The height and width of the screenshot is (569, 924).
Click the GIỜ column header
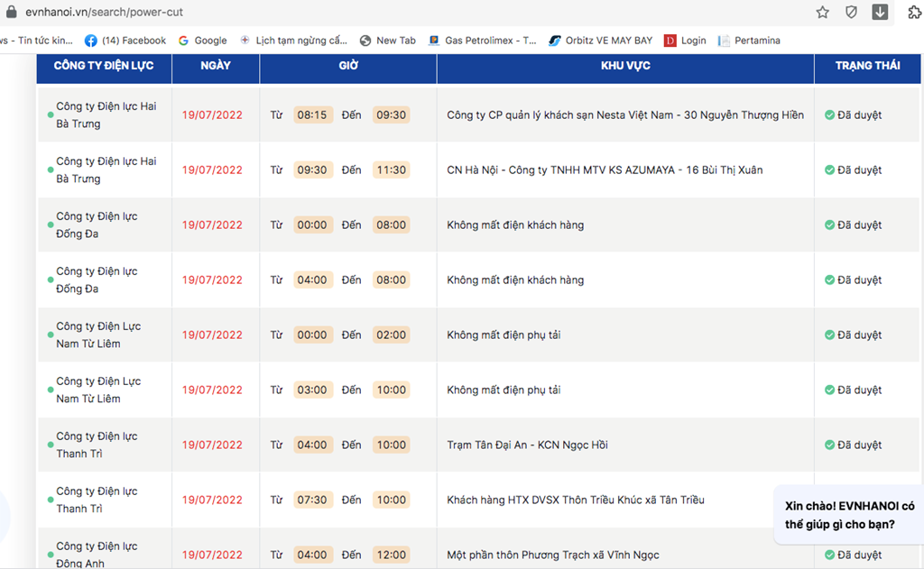tap(348, 66)
